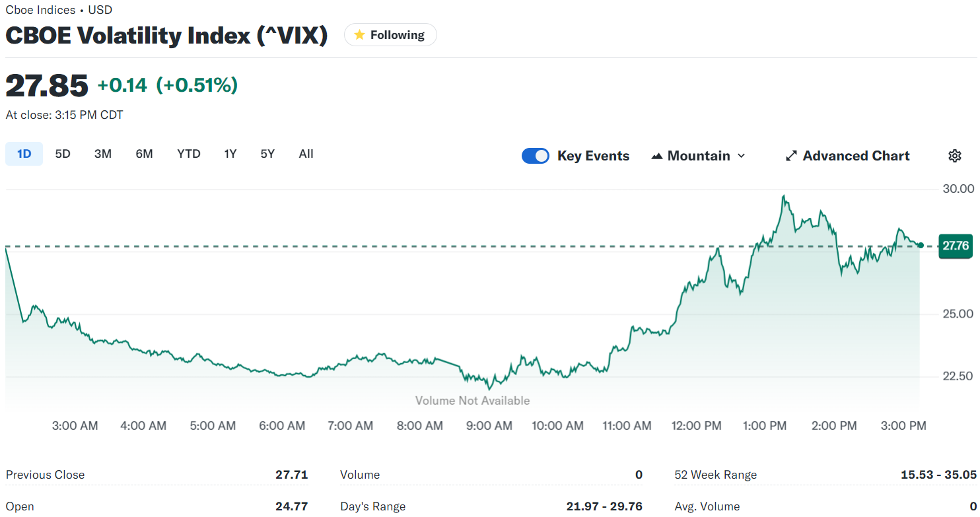Screen dimensions: 980x517
Task: Click the 27.76 current price label
Action: coord(956,246)
